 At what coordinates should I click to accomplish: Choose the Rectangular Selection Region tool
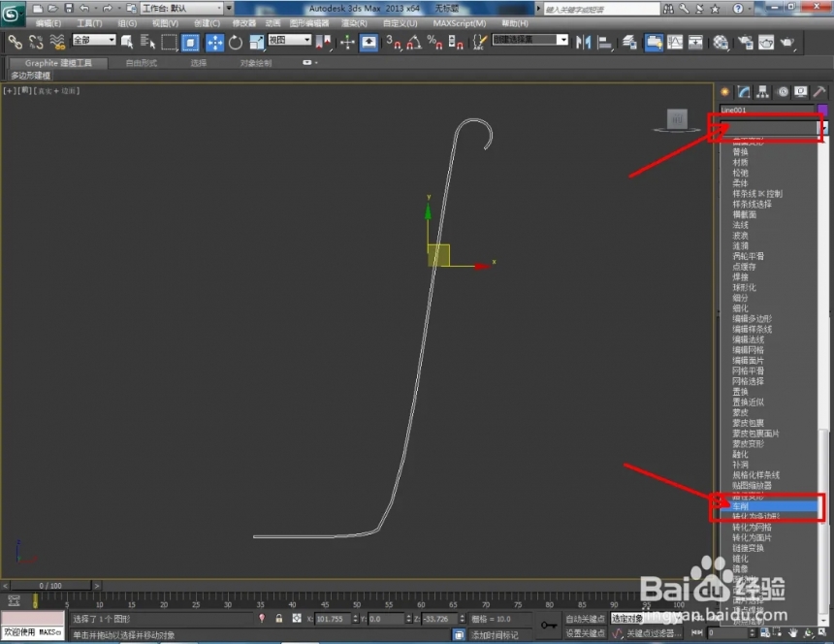[x=169, y=42]
